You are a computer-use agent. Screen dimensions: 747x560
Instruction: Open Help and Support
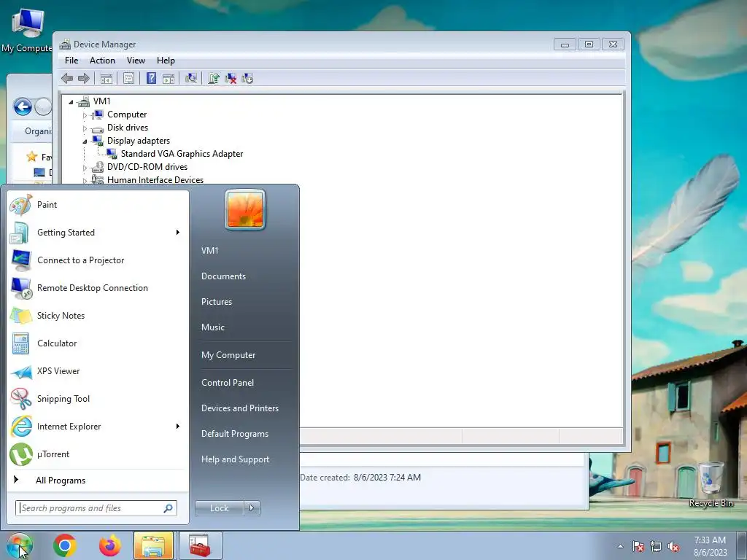236,459
